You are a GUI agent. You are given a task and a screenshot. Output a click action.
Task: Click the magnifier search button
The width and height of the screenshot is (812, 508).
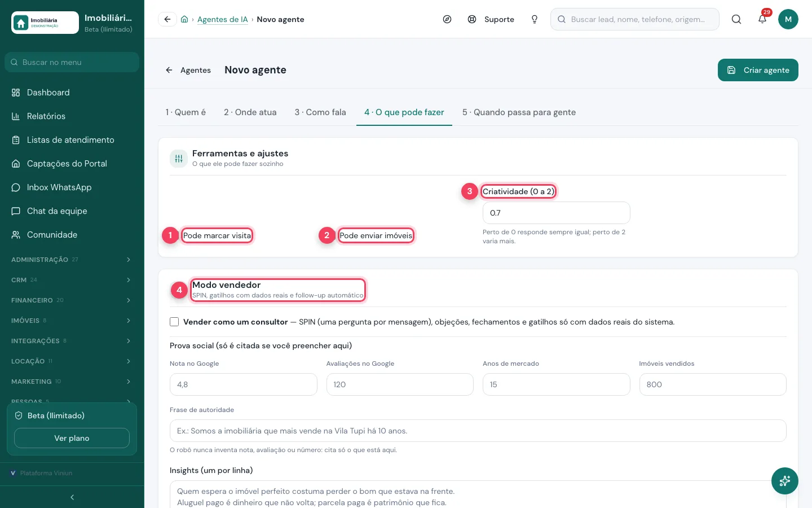click(736, 19)
